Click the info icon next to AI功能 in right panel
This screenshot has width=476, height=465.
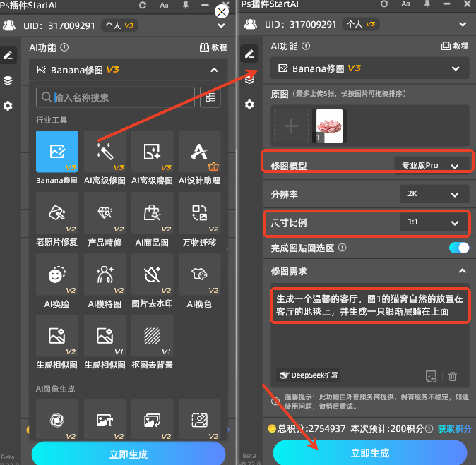point(306,46)
